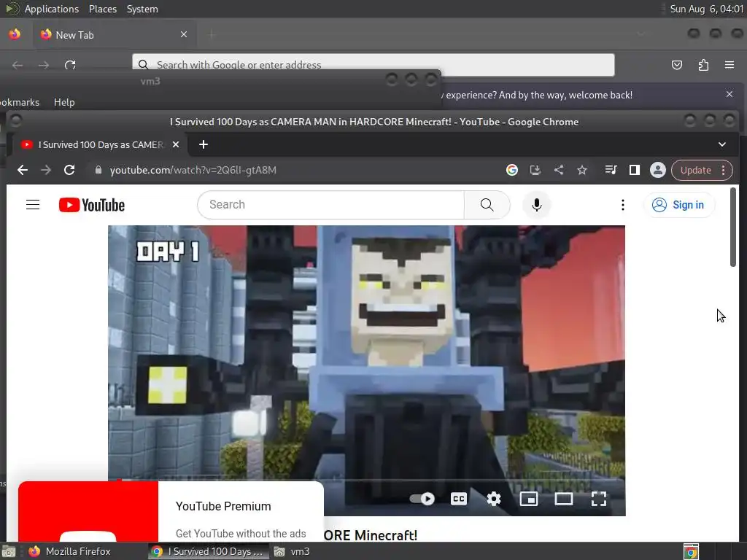Go to YouTube home via logo

(92, 205)
